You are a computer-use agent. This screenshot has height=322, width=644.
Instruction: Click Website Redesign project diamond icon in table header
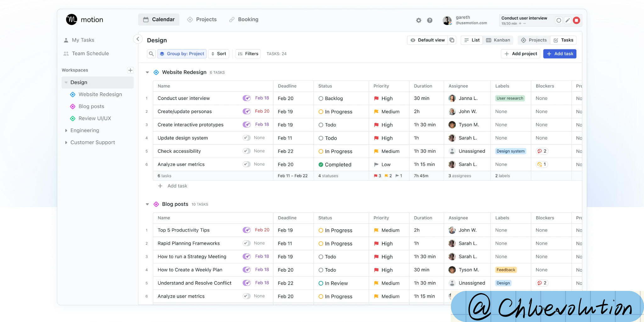click(156, 72)
